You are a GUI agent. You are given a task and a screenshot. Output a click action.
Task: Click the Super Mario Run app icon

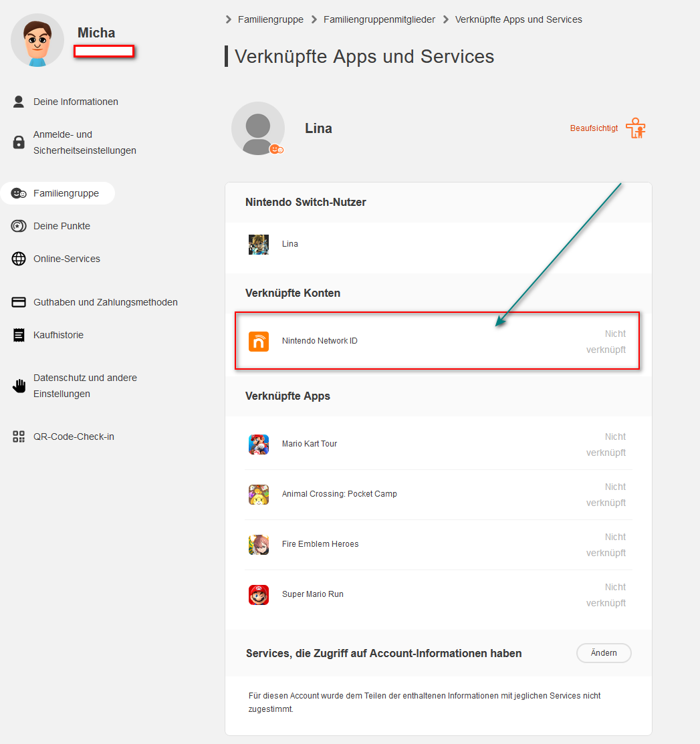coord(259,595)
